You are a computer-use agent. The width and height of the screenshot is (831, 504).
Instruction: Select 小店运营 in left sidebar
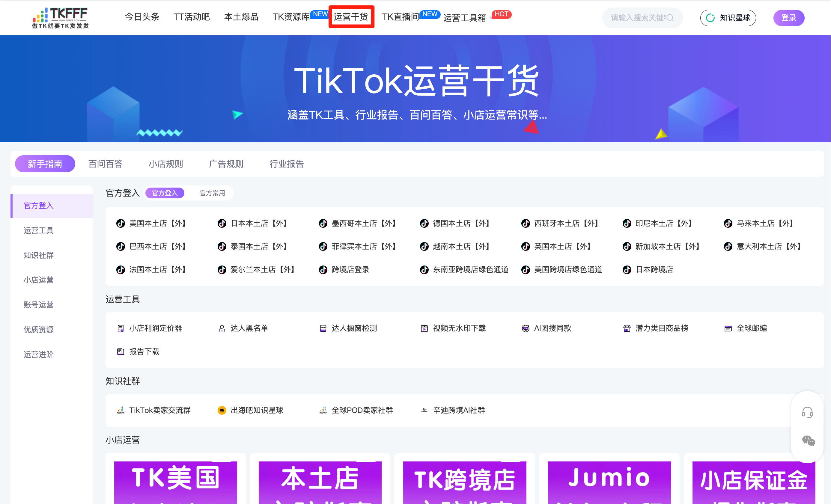38,280
